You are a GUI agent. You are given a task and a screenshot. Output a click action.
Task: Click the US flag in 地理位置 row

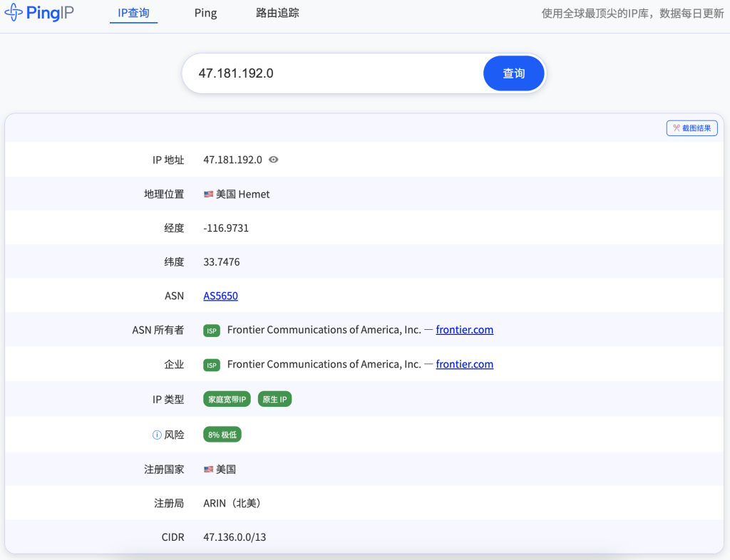[x=208, y=194]
